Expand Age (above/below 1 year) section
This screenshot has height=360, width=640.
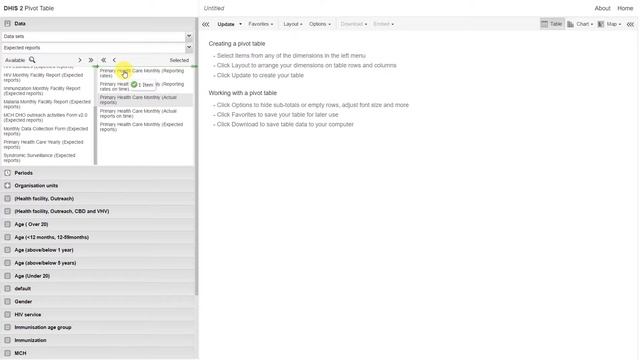pos(98,250)
